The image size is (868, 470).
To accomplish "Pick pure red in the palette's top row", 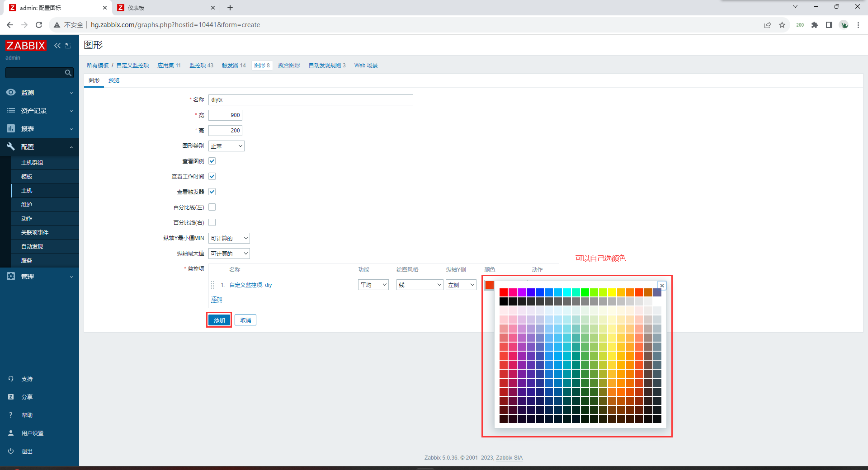I will 503,292.
